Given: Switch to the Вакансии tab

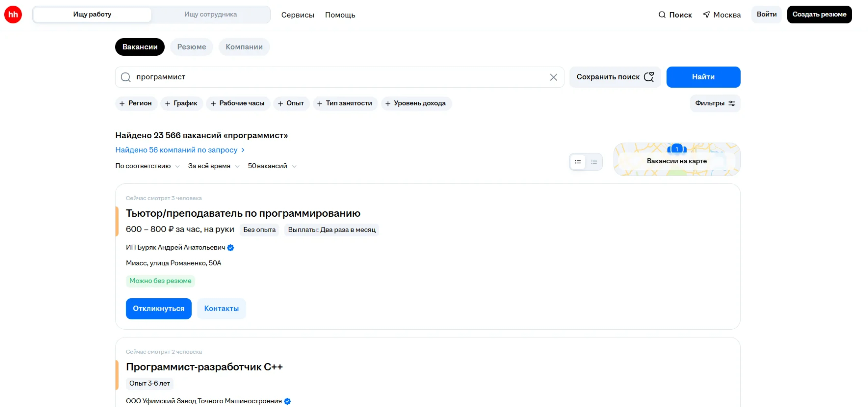Looking at the screenshot, I should tap(140, 47).
